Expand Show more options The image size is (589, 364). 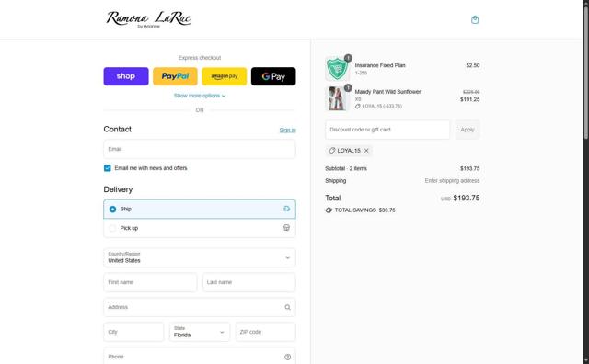pos(200,96)
